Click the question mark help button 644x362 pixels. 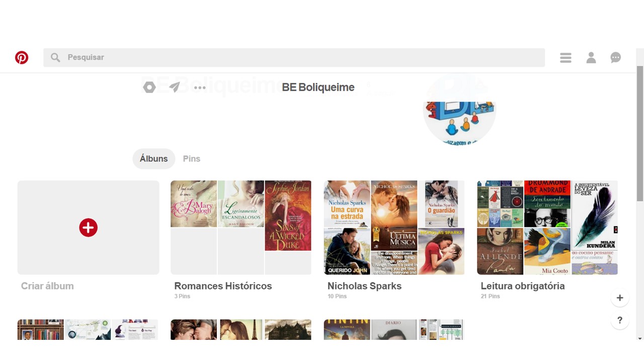[x=620, y=320]
